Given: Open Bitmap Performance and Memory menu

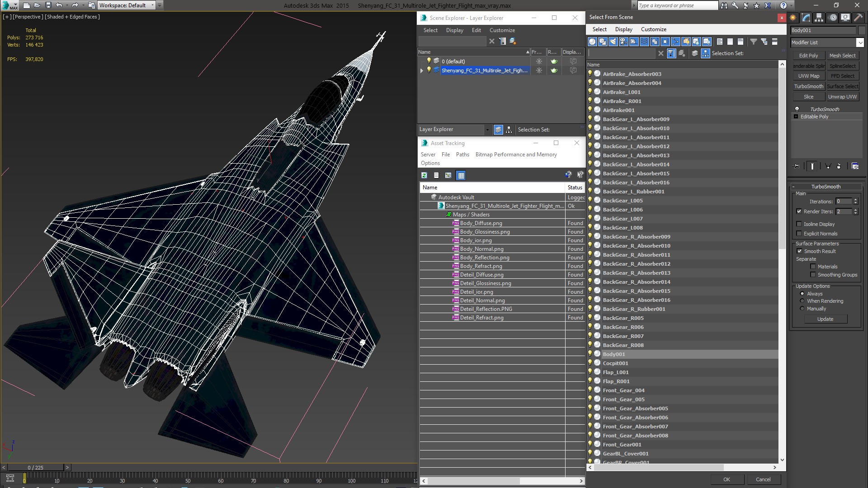Looking at the screenshot, I should pos(516,155).
